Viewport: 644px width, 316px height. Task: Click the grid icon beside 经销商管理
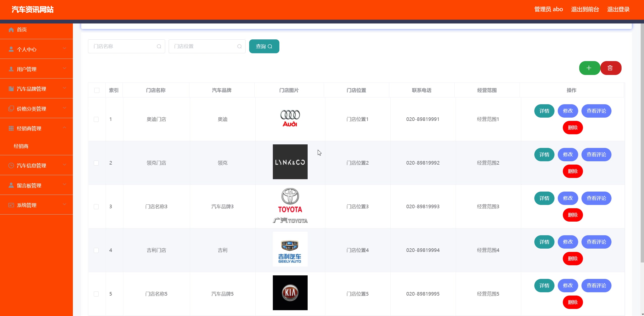click(x=11, y=128)
